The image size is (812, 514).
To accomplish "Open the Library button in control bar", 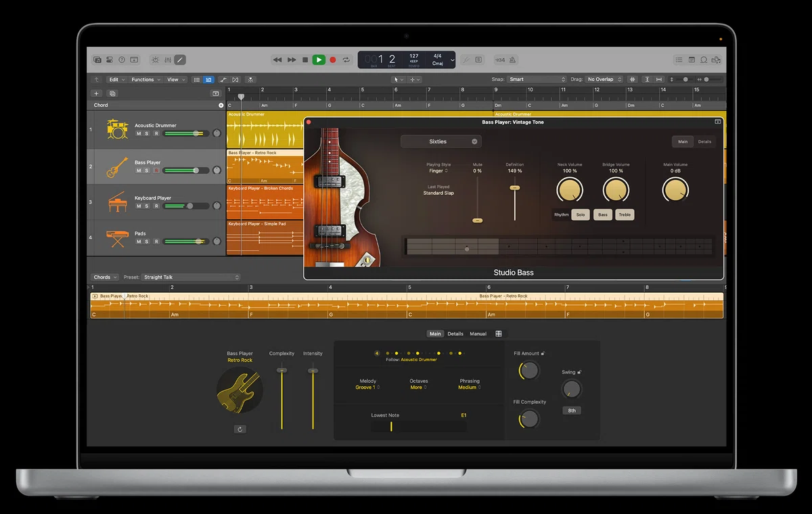I will point(97,60).
